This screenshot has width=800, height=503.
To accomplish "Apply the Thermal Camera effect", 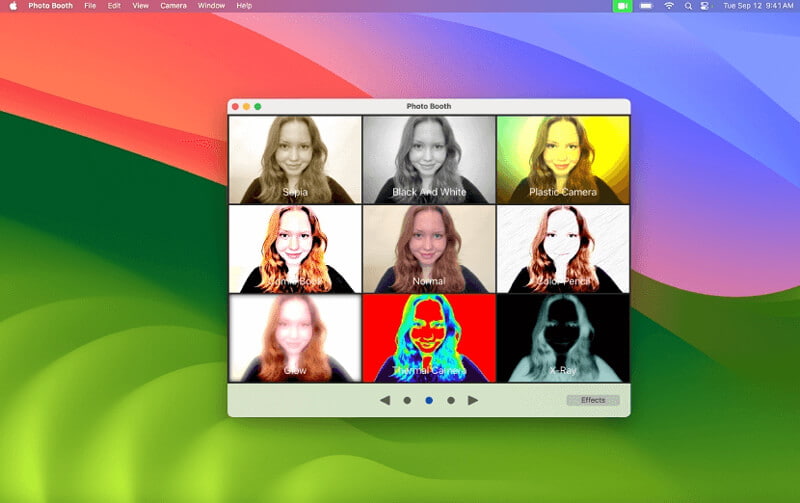I will click(x=429, y=338).
